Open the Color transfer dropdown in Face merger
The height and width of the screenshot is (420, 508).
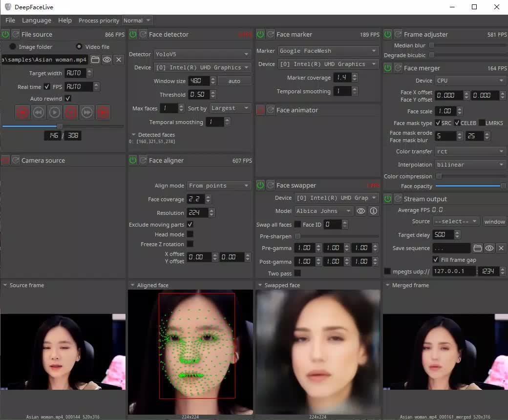470,151
